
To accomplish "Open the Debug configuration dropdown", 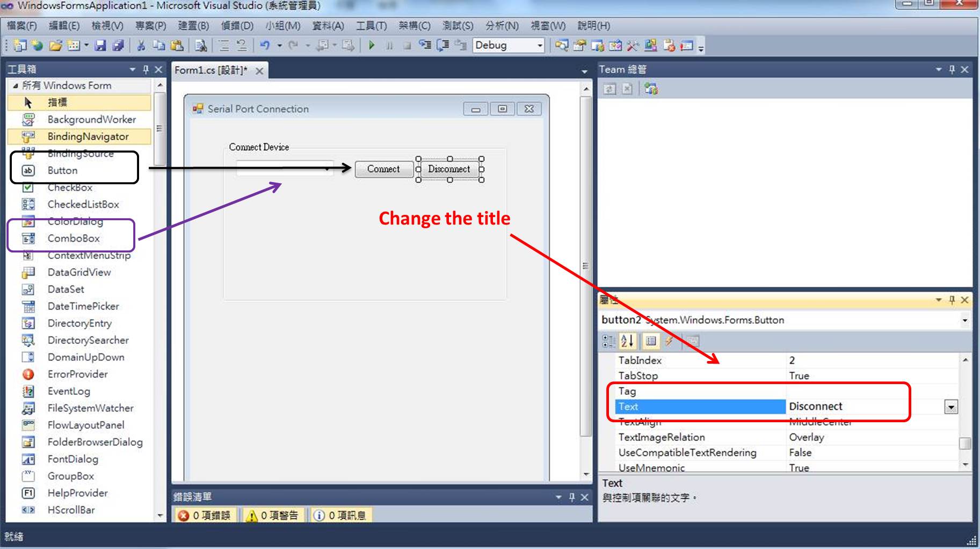I will (x=540, y=46).
